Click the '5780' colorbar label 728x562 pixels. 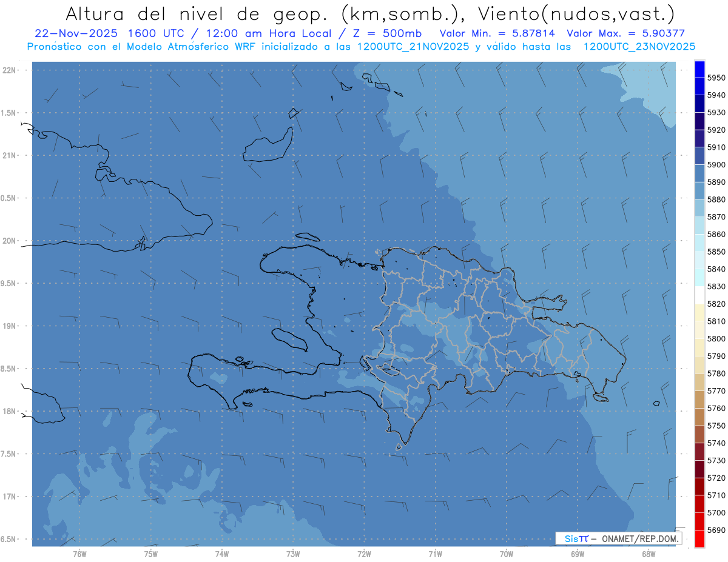tap(716, 373)
